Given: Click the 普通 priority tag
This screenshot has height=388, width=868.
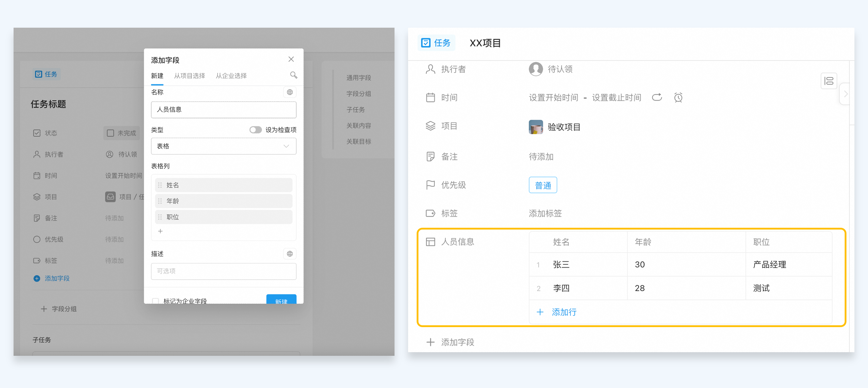Looking at the screenshot, I should [x=543, y=185].
